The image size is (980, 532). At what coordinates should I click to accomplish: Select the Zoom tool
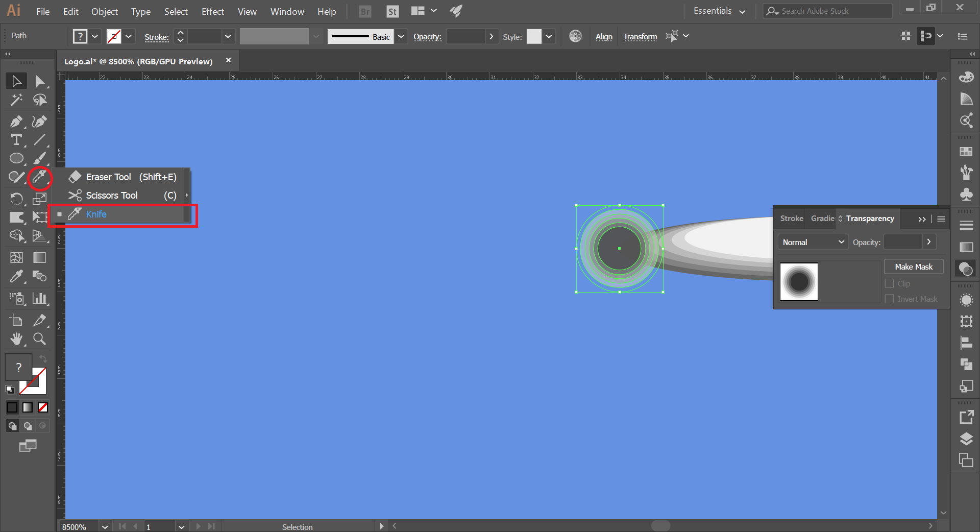(x=40, y=339)
